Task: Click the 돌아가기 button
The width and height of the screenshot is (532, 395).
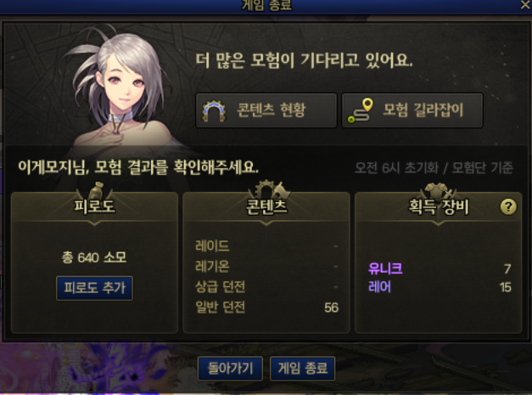Action: (230, 368)
